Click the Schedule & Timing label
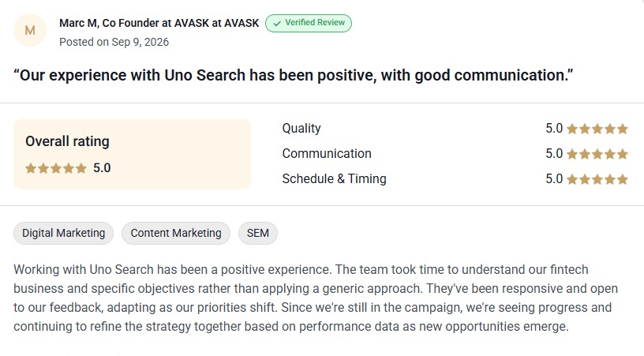The width and height of the screenshot is (644, 356). [335, 179]
